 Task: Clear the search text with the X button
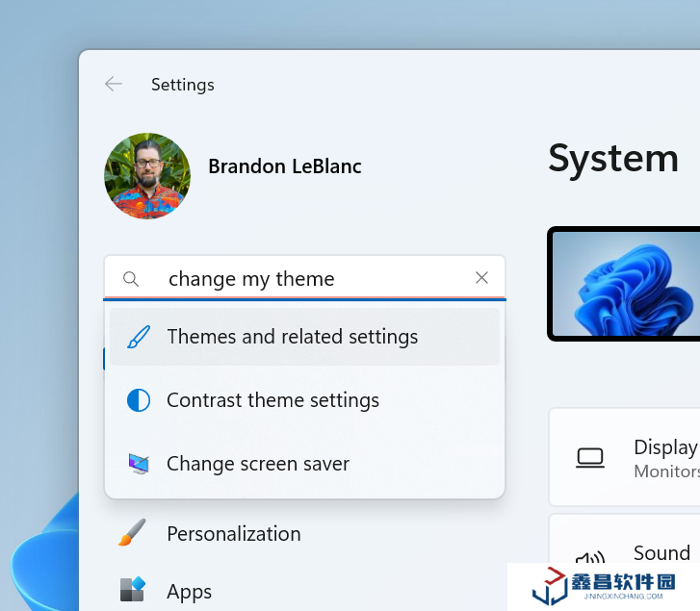click(x=482, y=278)
